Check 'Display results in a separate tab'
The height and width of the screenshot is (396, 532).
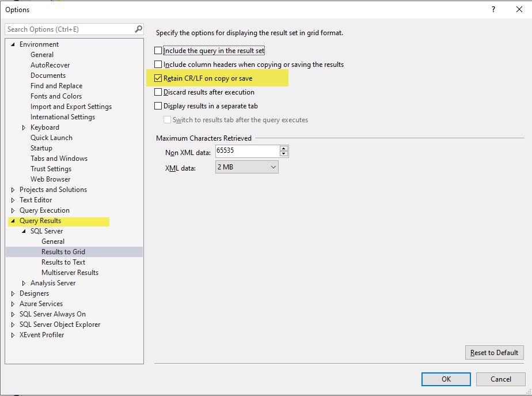click(x=158, y=105)
